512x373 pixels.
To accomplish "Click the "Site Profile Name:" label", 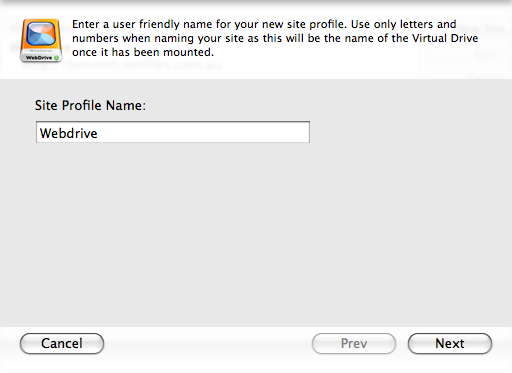I will [x=90, y=105].
